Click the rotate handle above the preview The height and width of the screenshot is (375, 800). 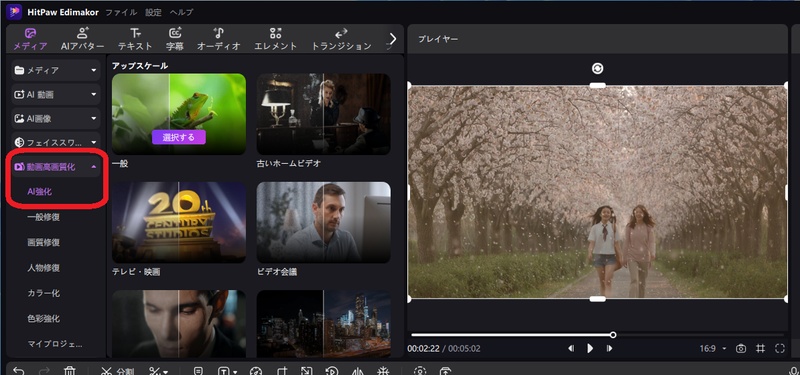(597, 68)
